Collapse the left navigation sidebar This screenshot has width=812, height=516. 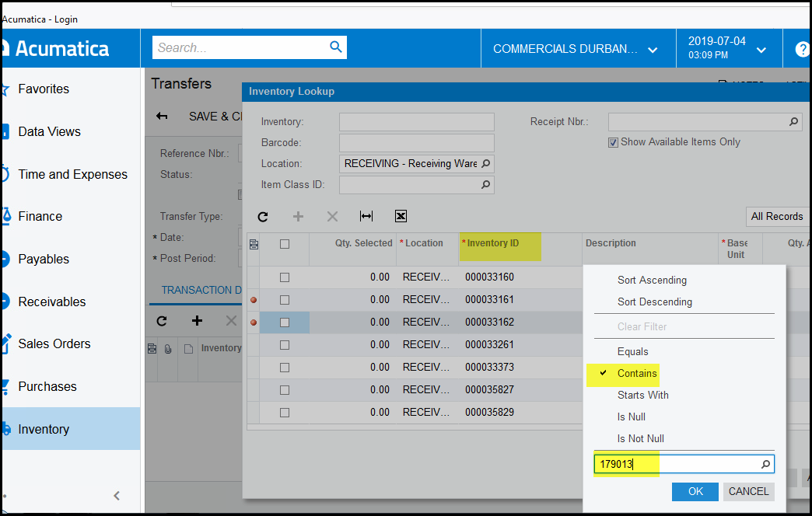117,495
